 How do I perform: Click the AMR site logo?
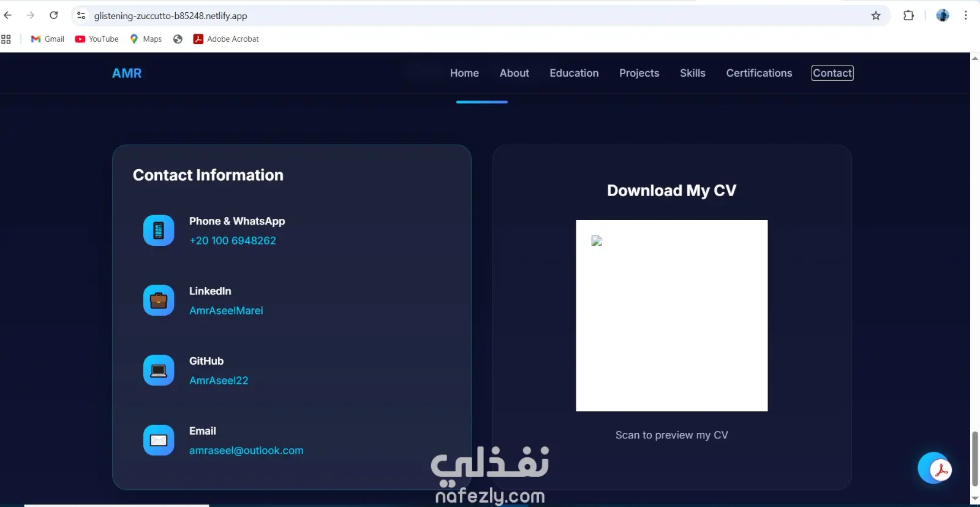(127, 73)
